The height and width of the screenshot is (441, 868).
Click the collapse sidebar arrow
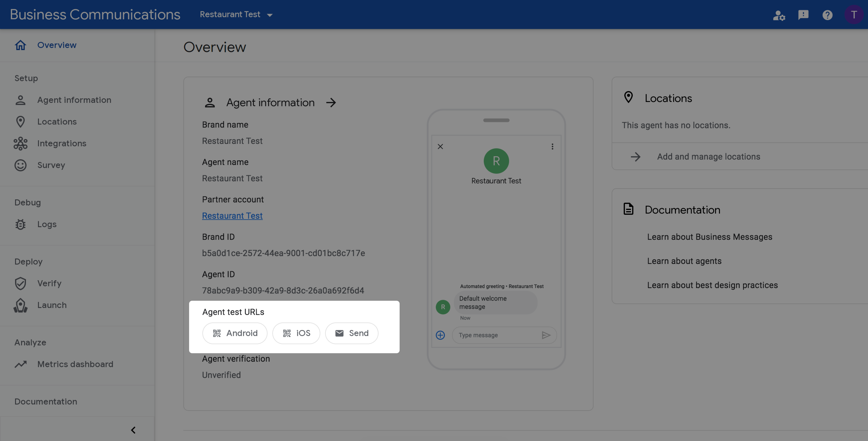(133, 430)
